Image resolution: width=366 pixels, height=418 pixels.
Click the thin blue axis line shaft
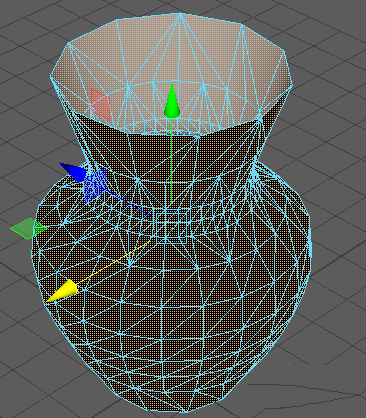pos(128,203)
